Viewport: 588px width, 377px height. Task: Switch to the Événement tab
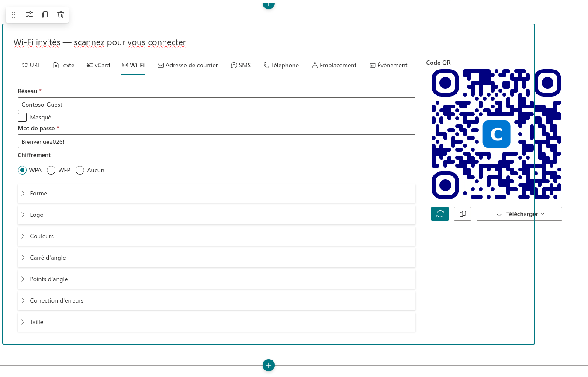click(x=388, y=65)
